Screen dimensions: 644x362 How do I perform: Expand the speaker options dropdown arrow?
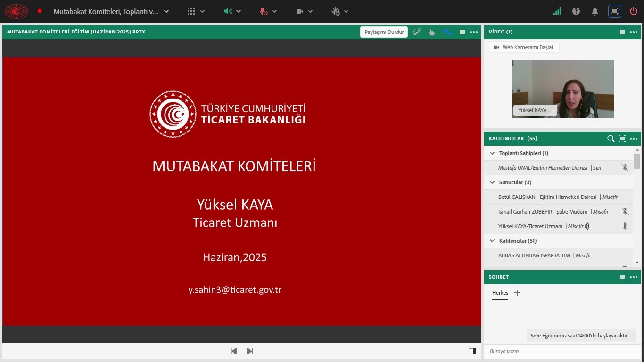tap(239, 11)
